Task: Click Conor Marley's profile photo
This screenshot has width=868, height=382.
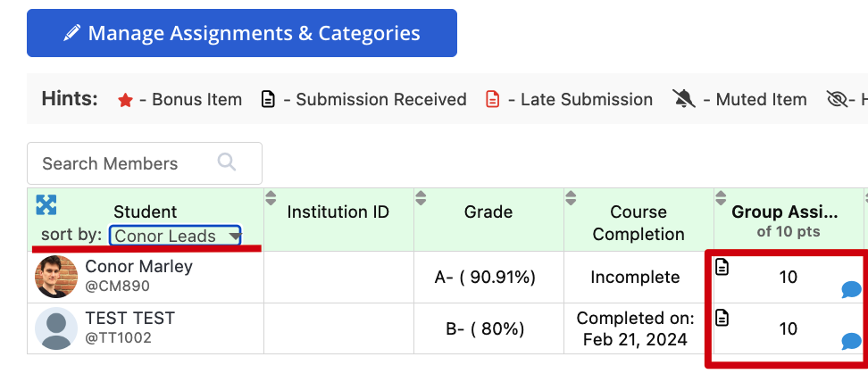Action: (x=56, y=277)
